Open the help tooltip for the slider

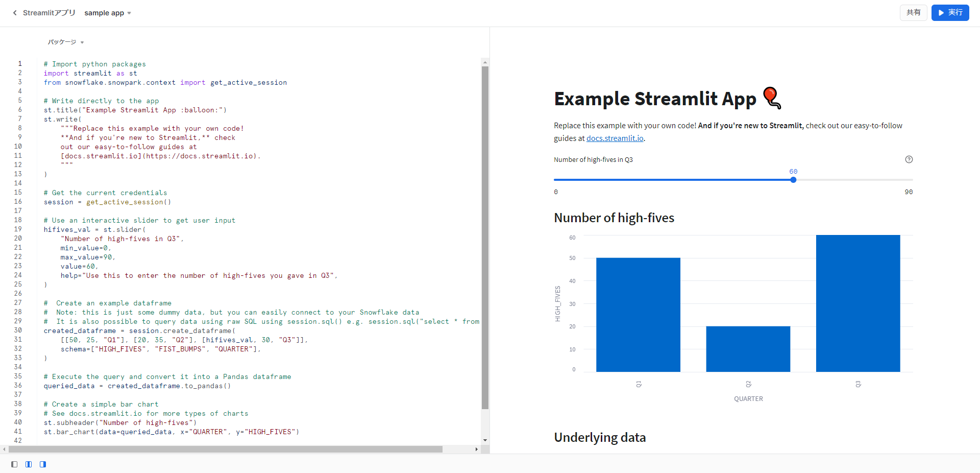(x=909, y=159)
